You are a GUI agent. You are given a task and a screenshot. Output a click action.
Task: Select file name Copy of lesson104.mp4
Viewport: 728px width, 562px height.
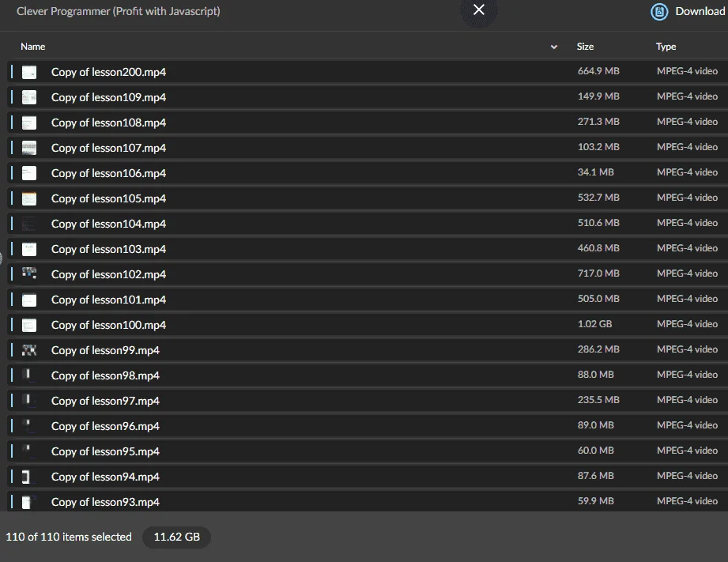[108, 224]
